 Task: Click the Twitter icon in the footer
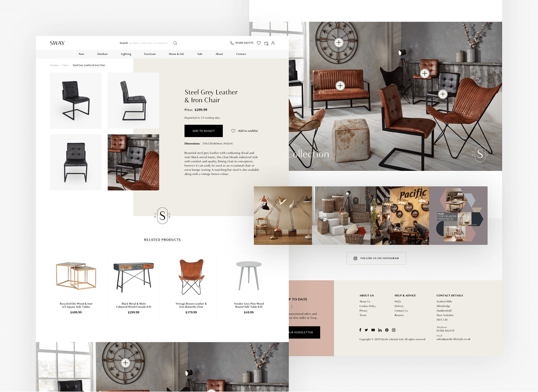coord(366,330)
